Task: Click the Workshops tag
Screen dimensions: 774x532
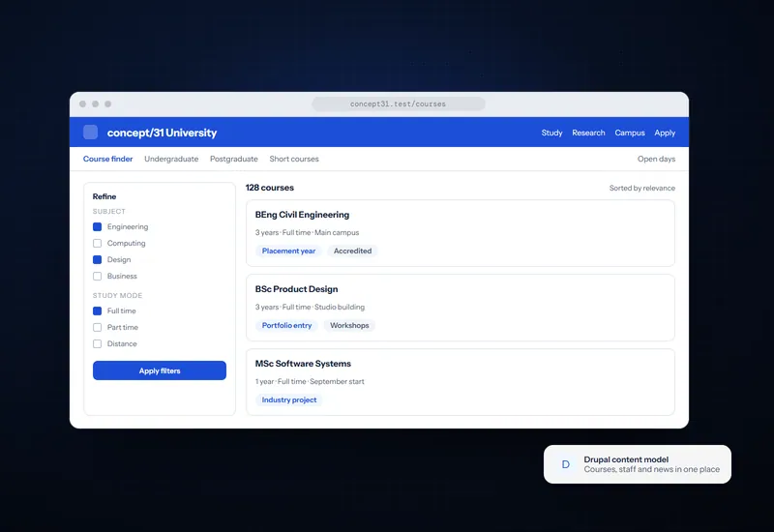Action: 349,326
